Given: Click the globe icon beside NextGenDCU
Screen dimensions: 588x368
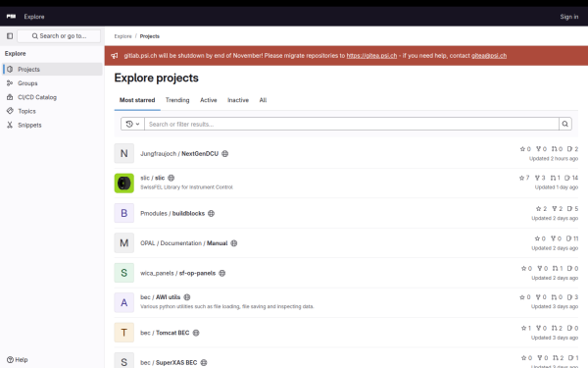Looking at the screenshot, I should [x=225, y=154].
